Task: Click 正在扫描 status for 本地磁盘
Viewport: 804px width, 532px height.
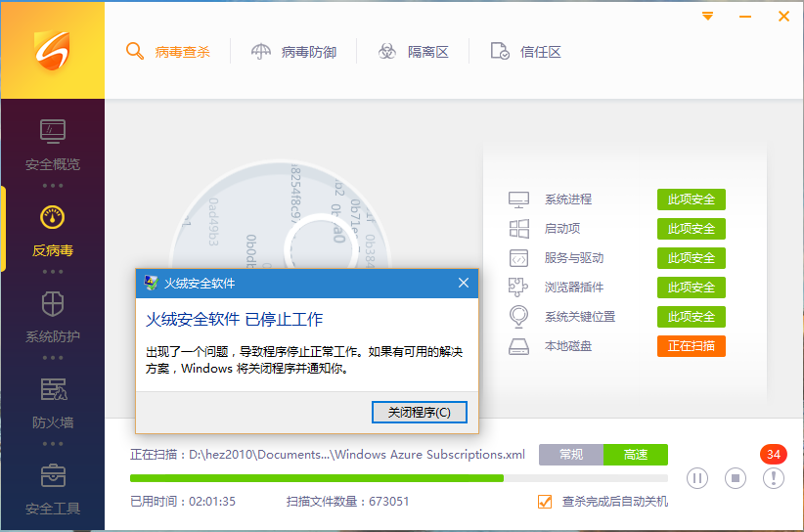Action: tap(692, 346)
